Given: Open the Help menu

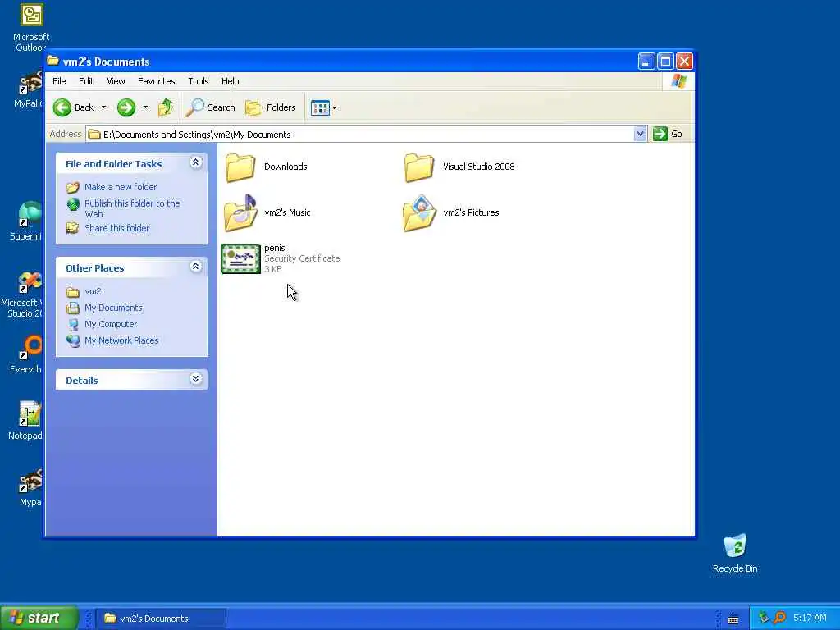Looking at the screenshot, I should tap(230, 81).
